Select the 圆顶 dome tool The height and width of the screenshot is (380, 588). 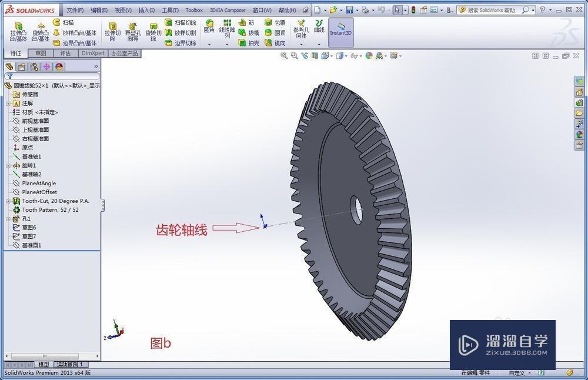(x=275, y=33)
